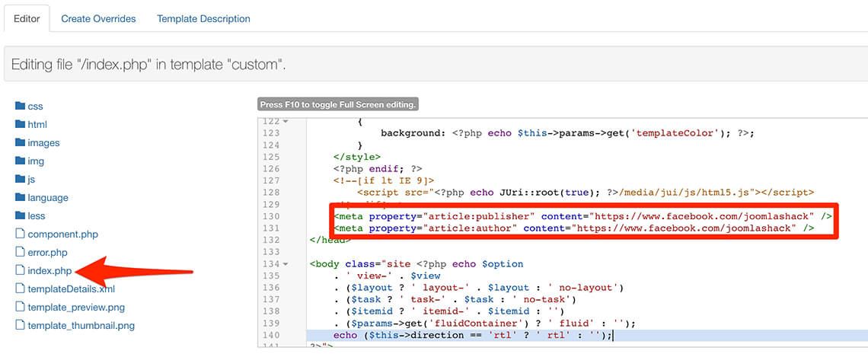Click the '<!--[if lt IE 9]>' comment line
Screen dimensions: 868x354
click(383, 180)
